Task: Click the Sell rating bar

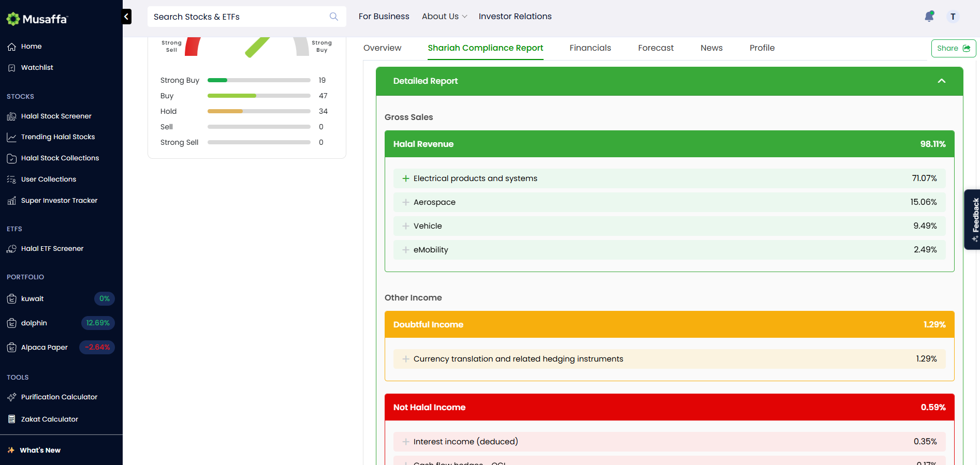Action: click(x=259, y=127)
